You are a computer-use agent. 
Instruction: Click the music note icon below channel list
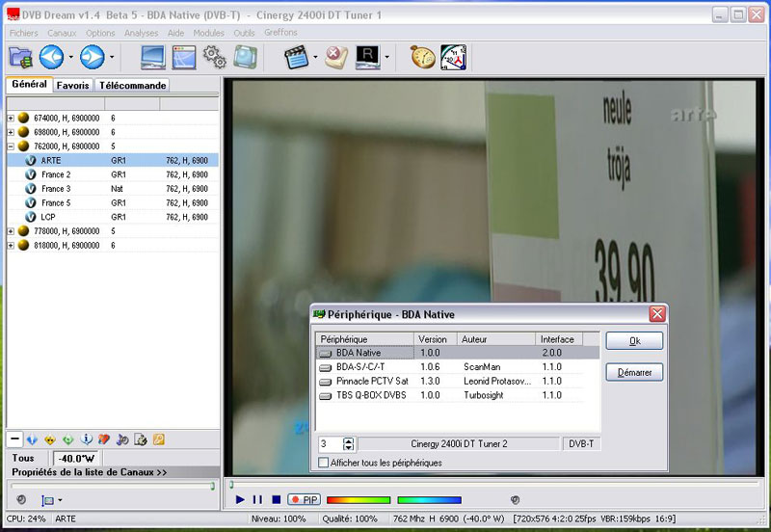pyautogui.click(x=122, y=439)
